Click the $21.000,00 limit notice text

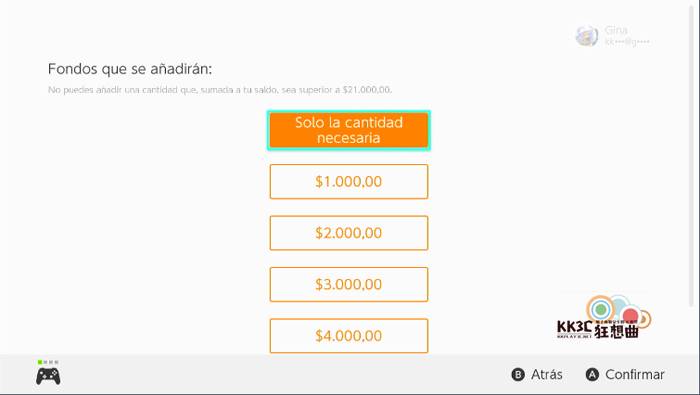(220, 90)
